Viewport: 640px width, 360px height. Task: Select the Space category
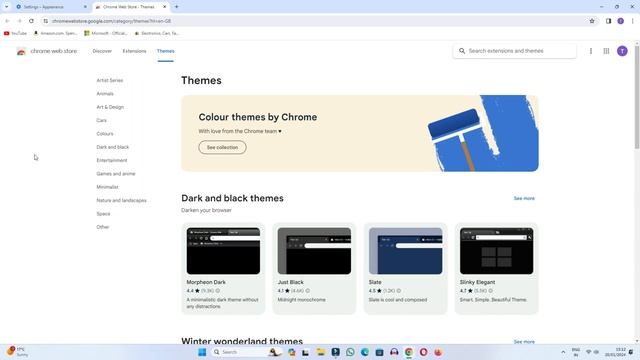[x=103, y=214]
